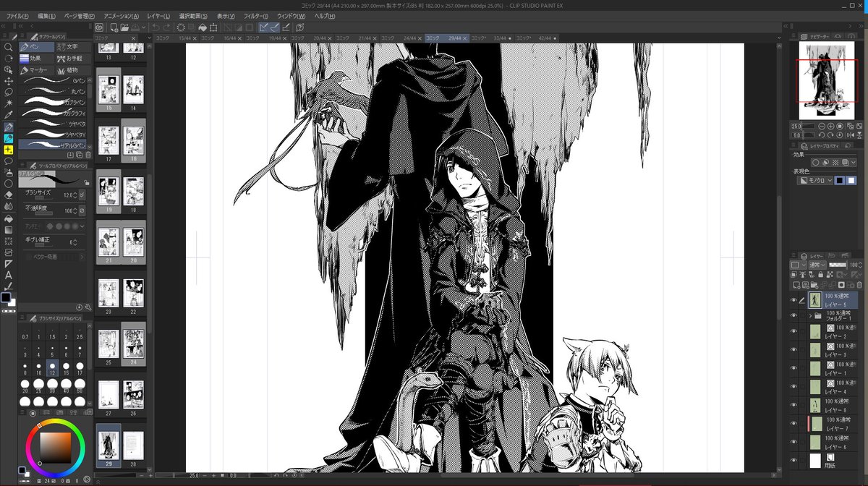Select the auto select magic wand tool

9,104
